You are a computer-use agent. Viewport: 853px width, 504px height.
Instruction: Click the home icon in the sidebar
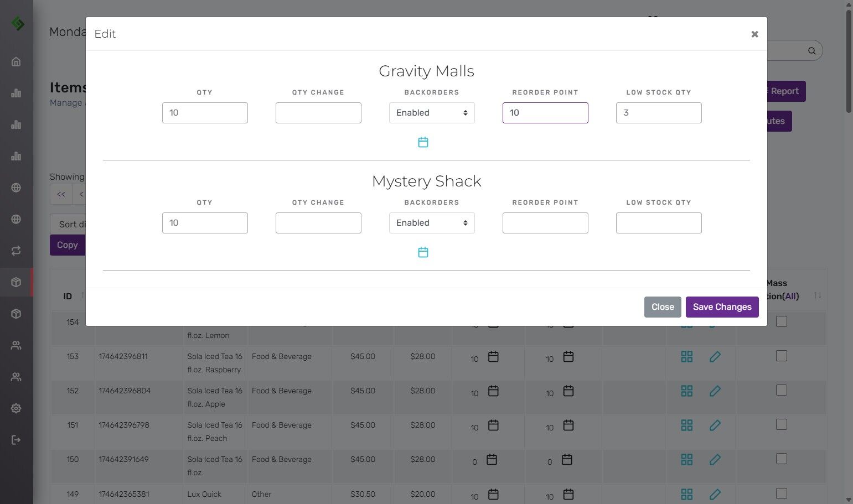click(16, 61)
